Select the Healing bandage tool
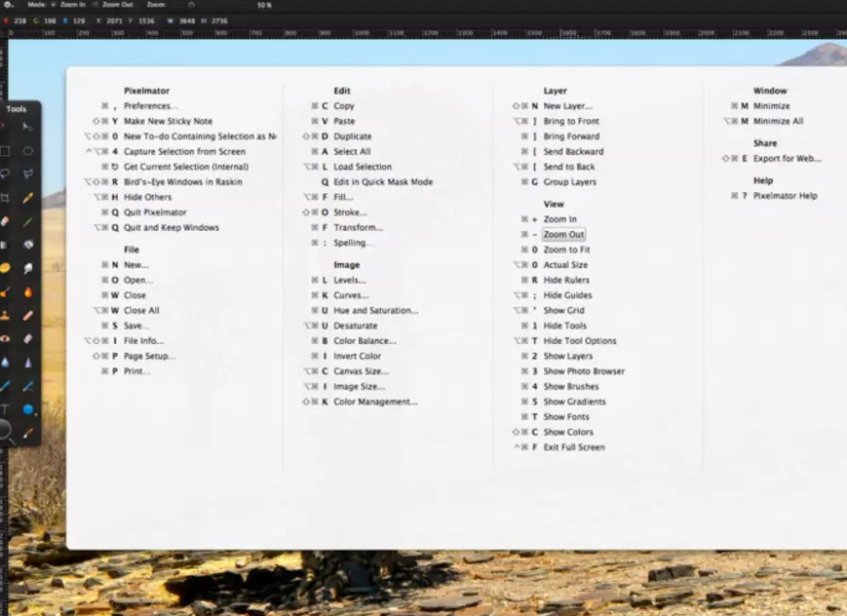Image resolution: width=847 pixels, height=616 pixels. pos(27,315)
